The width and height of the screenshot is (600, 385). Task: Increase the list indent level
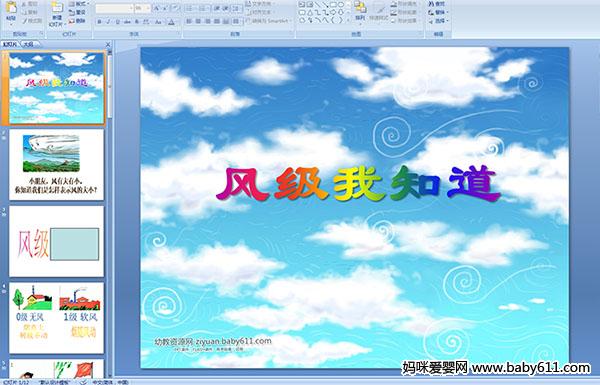tap(225, 8)
